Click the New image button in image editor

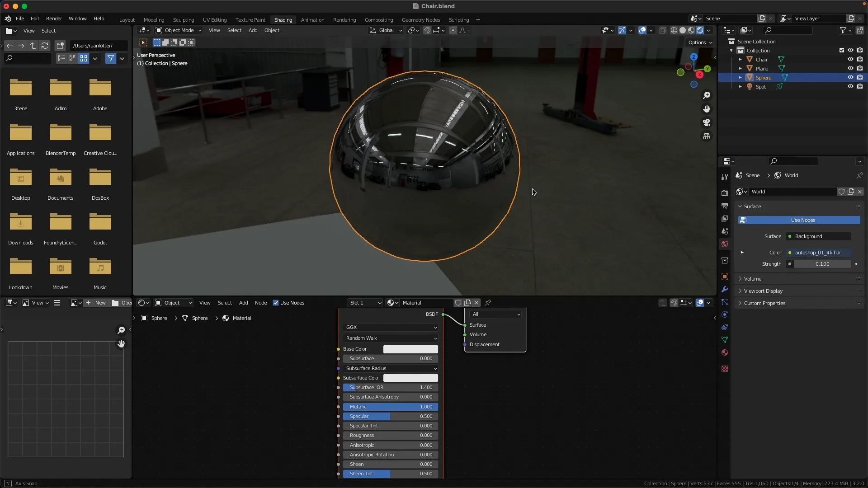96,303
